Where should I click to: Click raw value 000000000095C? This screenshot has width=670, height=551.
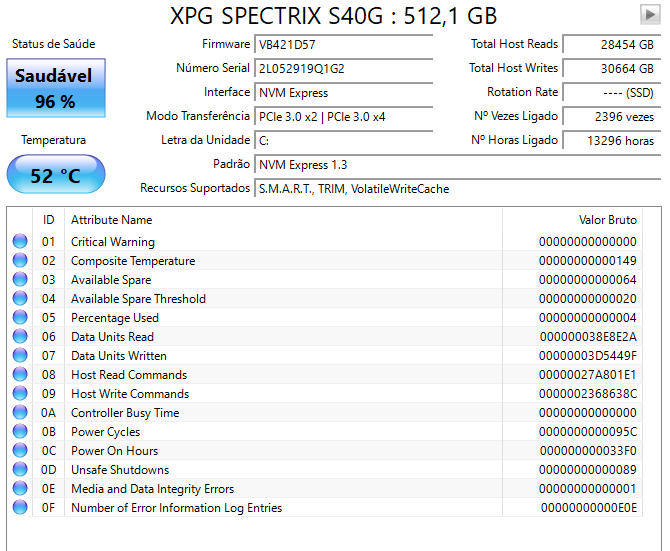[x=588, y=432]
